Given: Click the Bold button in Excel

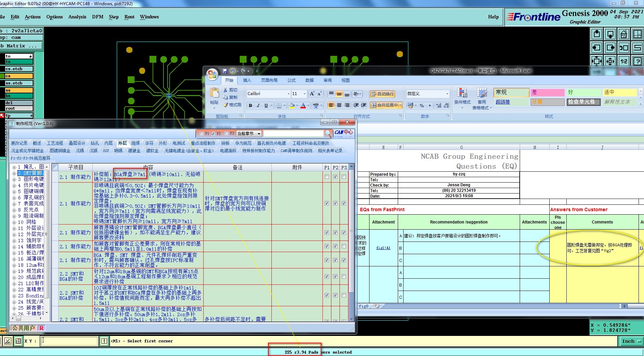Looking at the screenshot, I should [250, 106].
